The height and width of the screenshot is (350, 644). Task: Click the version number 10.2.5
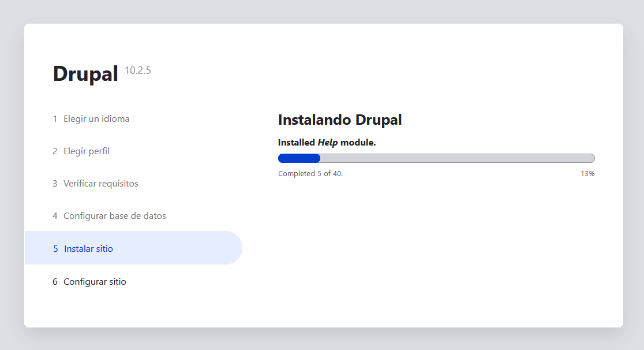138,71
